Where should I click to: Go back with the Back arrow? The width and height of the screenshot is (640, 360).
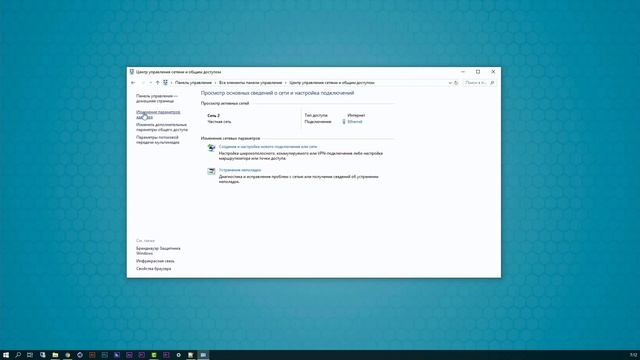(x=133, y=83)
